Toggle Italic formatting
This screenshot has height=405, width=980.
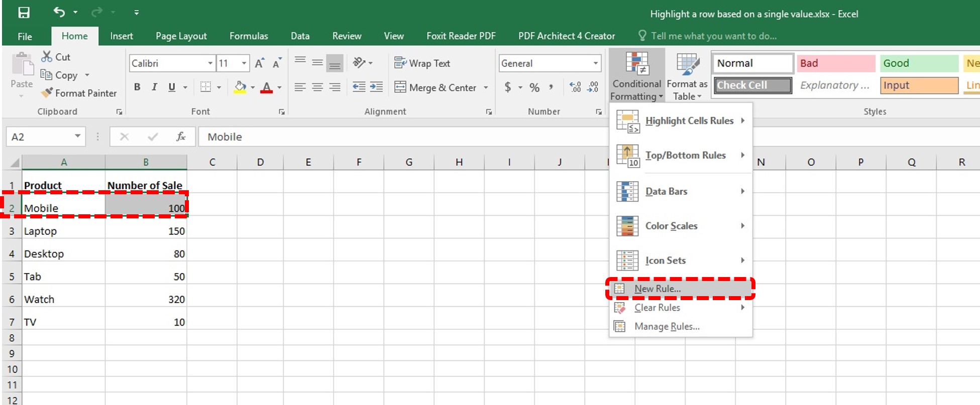point(155,87)
